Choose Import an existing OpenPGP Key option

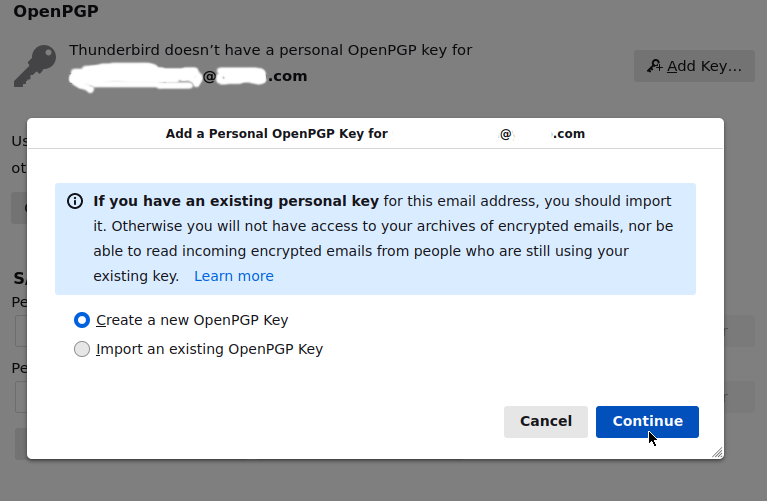click(x=82, y=349)
